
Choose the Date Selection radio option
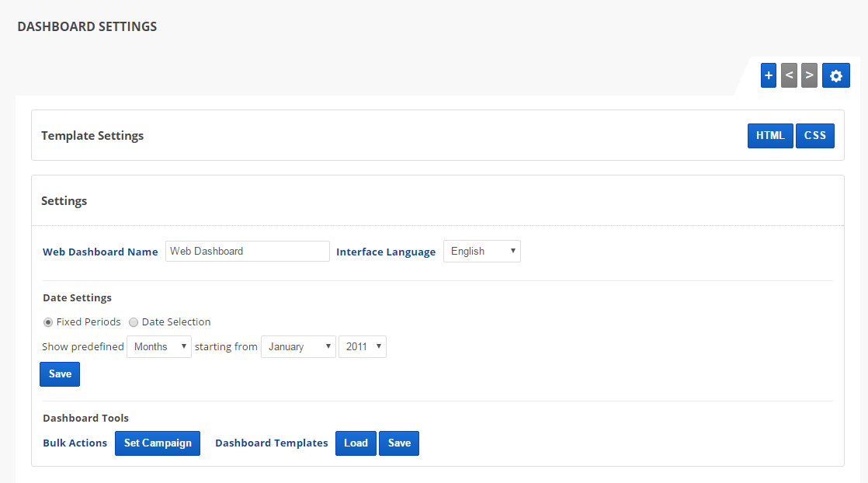pos(134,322)
